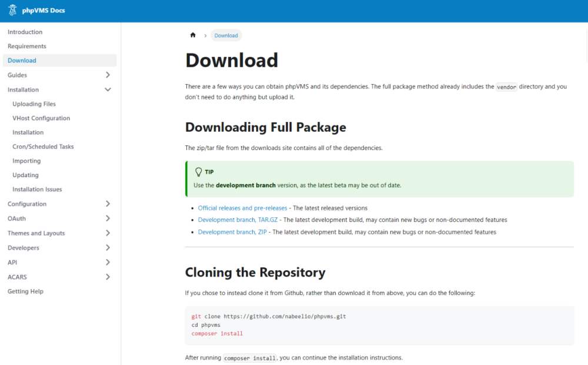Select Uploading Files in sidebar
The height and width of the screenshot is (365, 588).
click(x=34, y=104)
